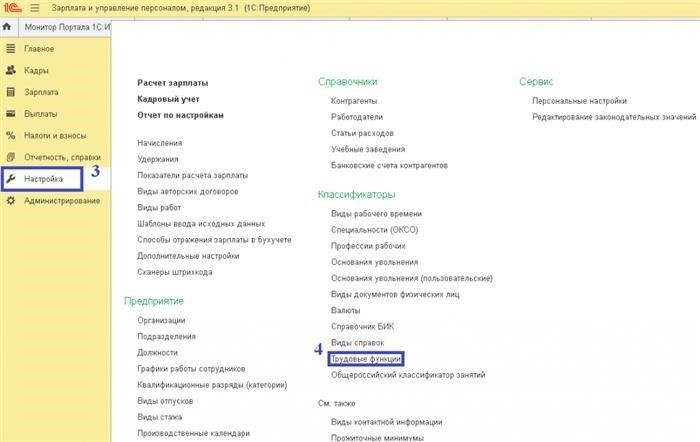This screenshot has width=700, height=442.
Task: Open the Учебные заведения directory
Action: (x=368, y=149)
